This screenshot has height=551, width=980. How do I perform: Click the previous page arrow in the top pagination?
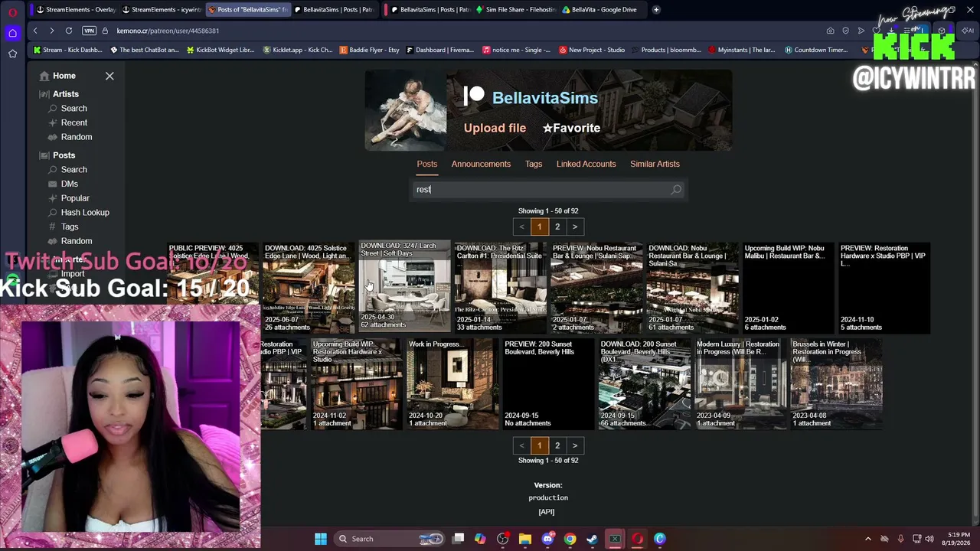(x=522, y=227)
